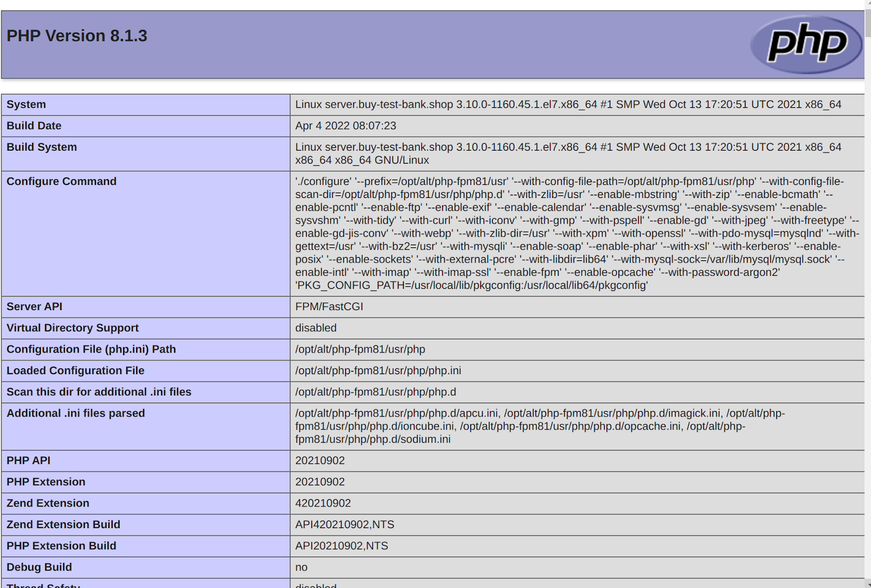Select the PHP API value 20210902
Image resolution: width=871 pixels, height=588 pixels.
click(320, 460)
